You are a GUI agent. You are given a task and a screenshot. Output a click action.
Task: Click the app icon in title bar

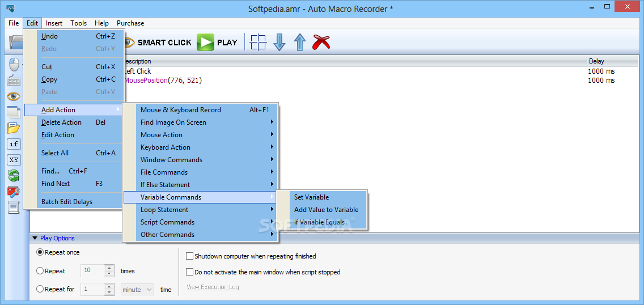[x=10, y=9]
